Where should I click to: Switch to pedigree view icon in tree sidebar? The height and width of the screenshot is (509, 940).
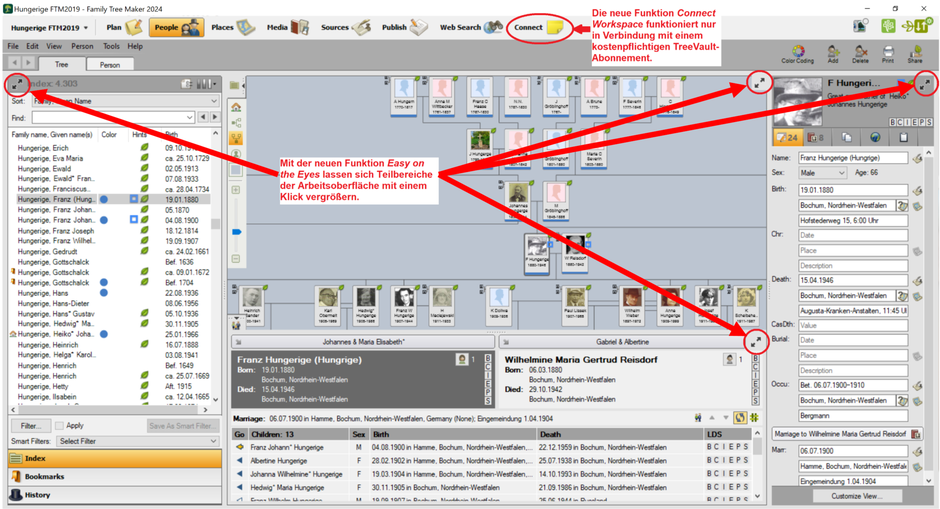[236, 122]
